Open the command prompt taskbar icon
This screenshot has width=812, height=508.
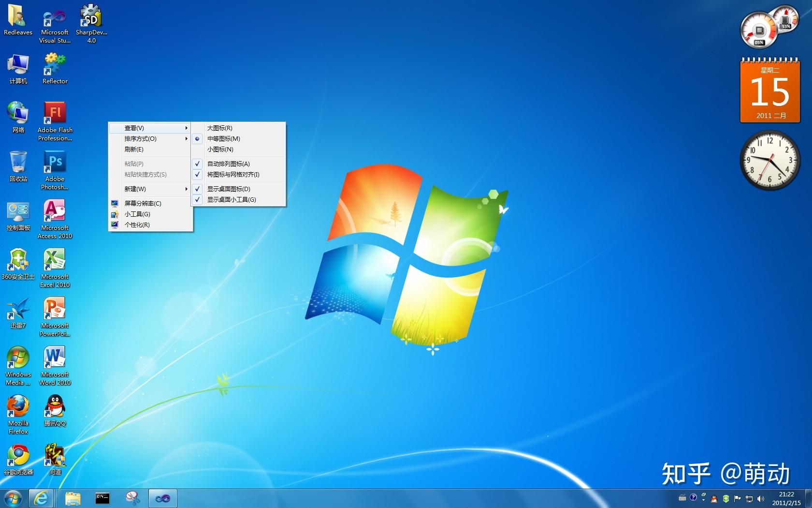click(102, 498)
